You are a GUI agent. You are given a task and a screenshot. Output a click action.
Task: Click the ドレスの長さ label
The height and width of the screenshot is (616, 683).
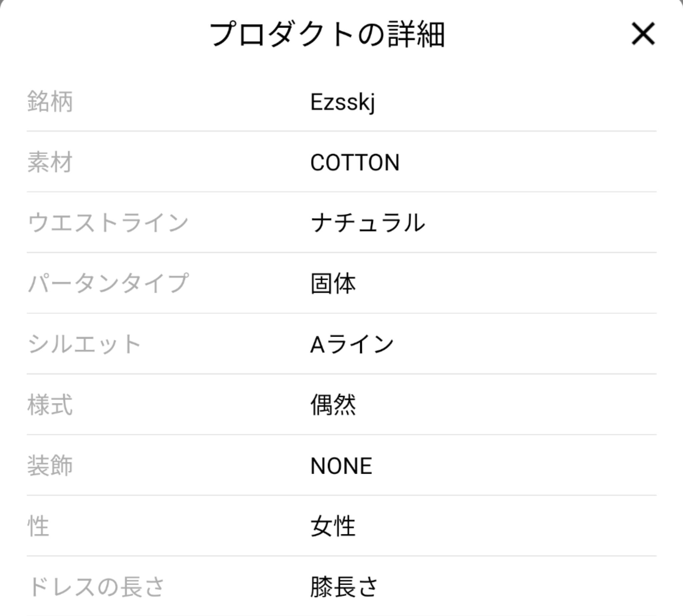96,587
